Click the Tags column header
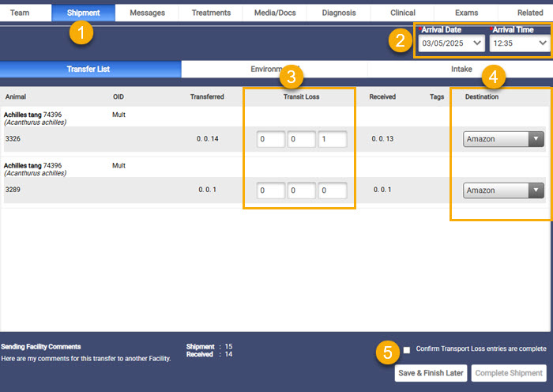553x392 pixels. [437, 96]
